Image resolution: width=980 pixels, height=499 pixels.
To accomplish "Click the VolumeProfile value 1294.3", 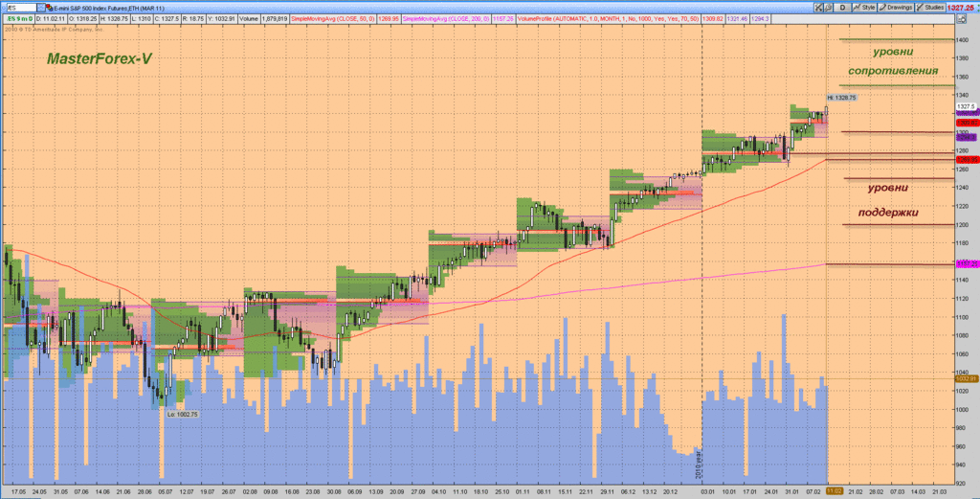I will (760, 19).
